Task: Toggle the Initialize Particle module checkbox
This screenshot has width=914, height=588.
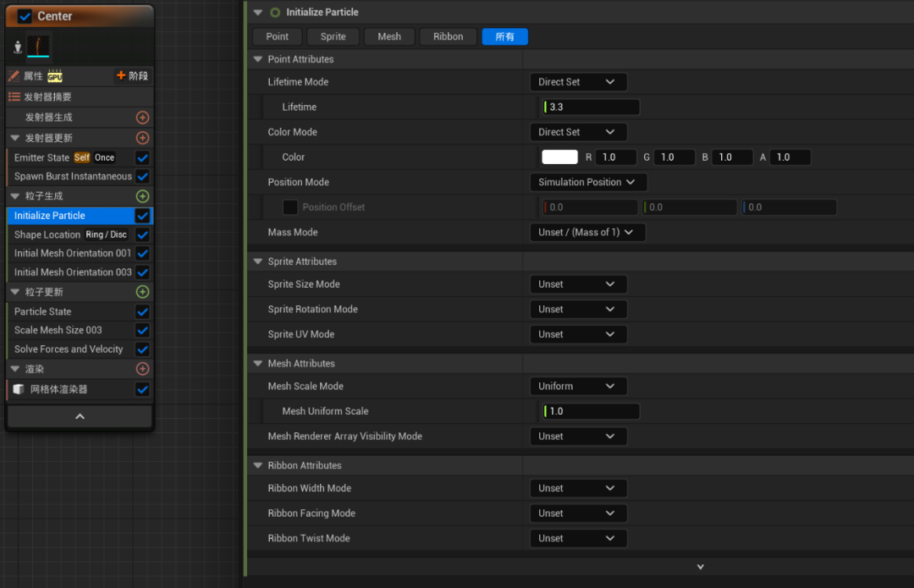Action: 142,216
